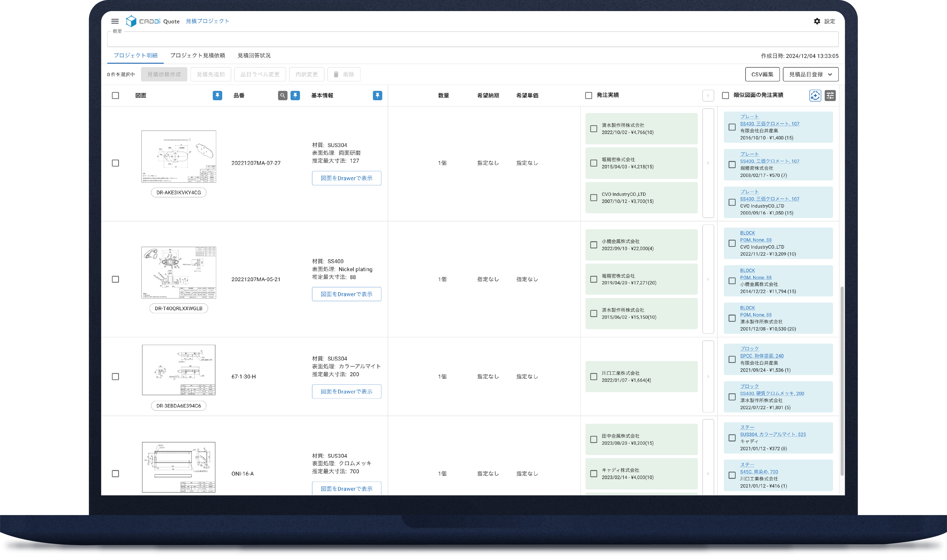This screenshot has width=947, height=560.
Task: Expand the order history of the first row
Action: pos(708,163)
